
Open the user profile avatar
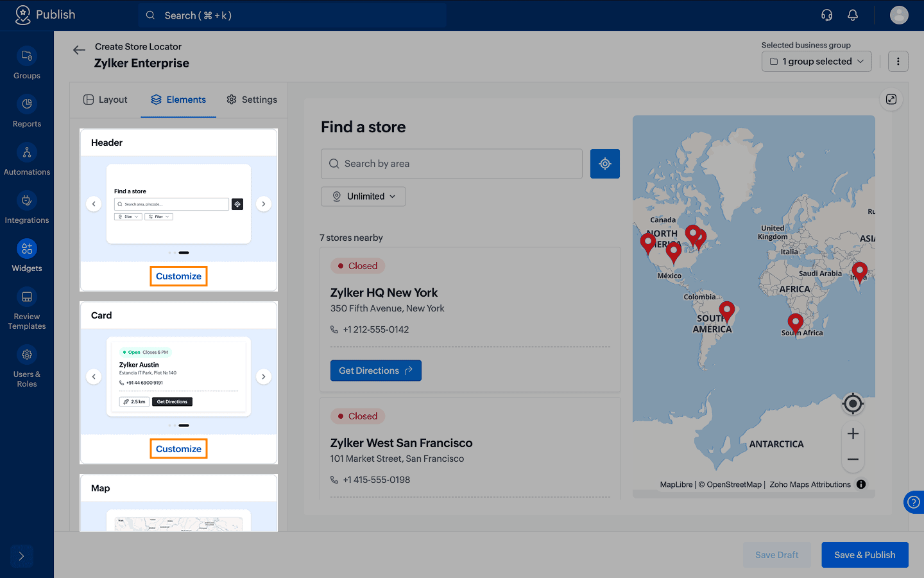tap(899, 15)
